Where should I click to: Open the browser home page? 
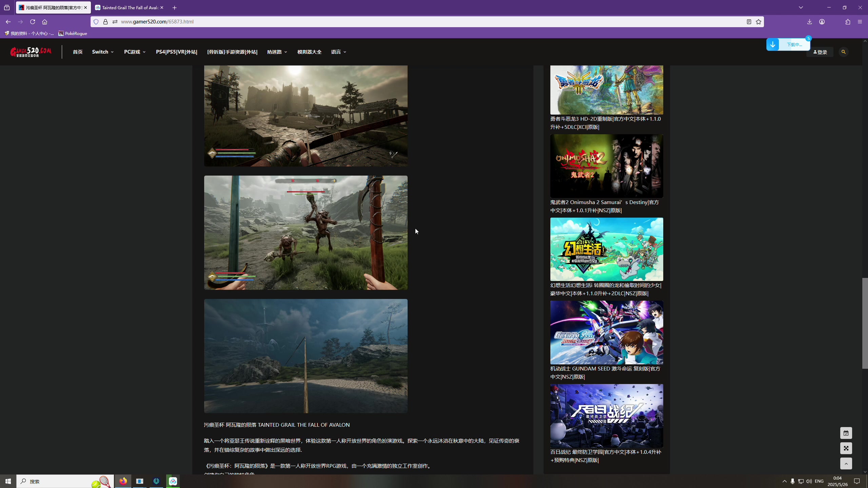tap(44, 22)
